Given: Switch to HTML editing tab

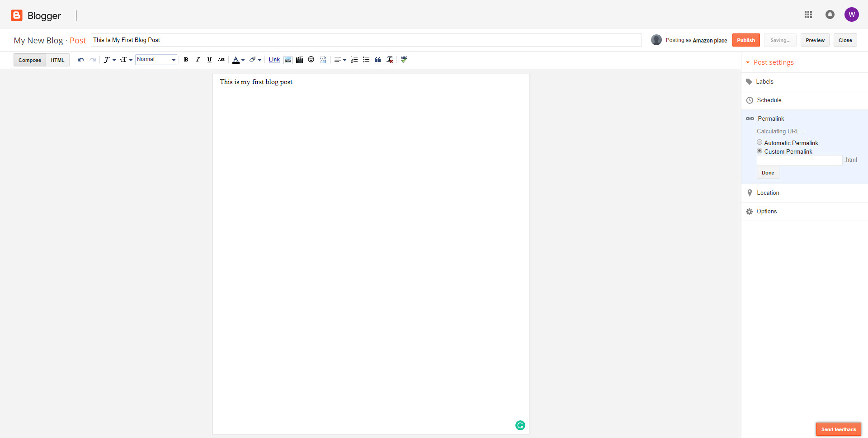Looking at the screenshot, I should (x=57, y=60).
